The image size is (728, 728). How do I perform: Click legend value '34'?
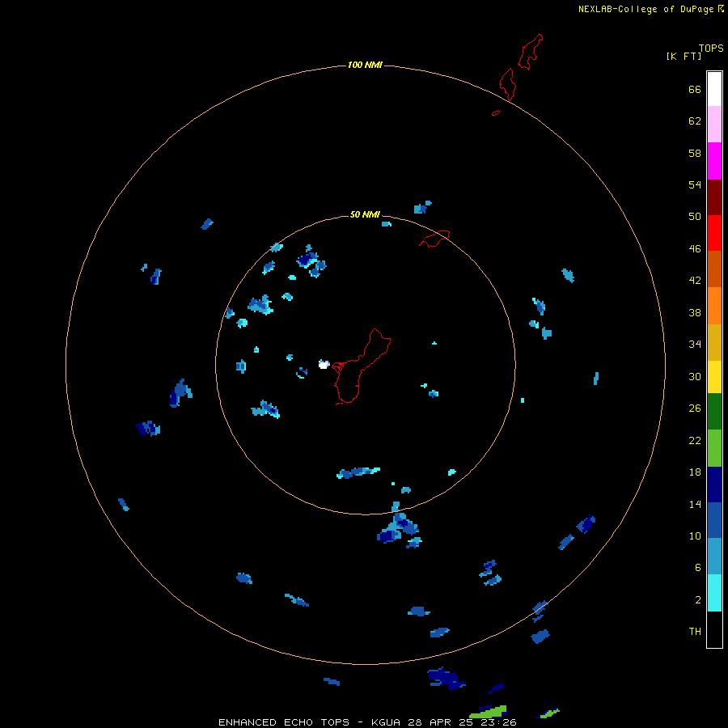(x=695, y=345)
